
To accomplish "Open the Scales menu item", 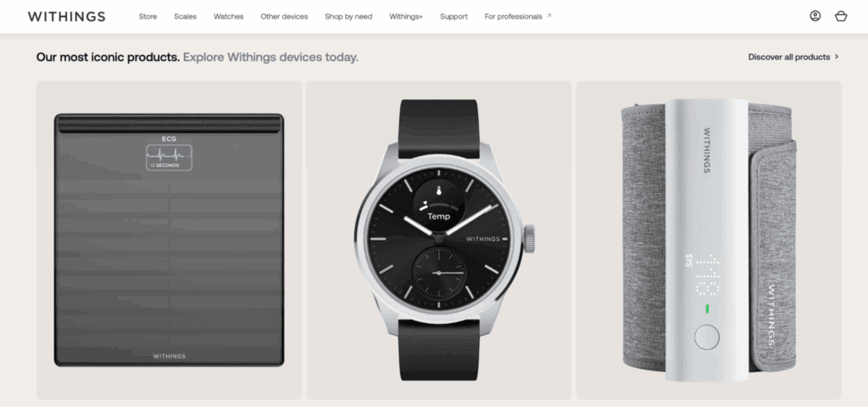I will point(186,17).
